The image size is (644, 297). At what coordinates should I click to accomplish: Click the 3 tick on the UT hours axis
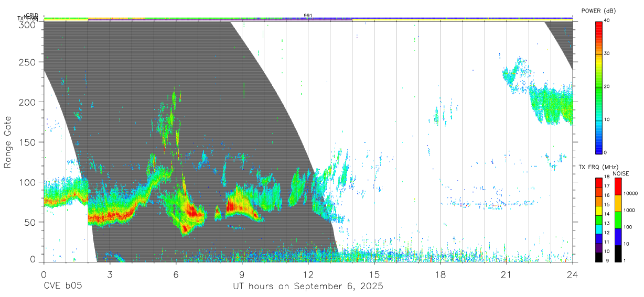point(110,274)
